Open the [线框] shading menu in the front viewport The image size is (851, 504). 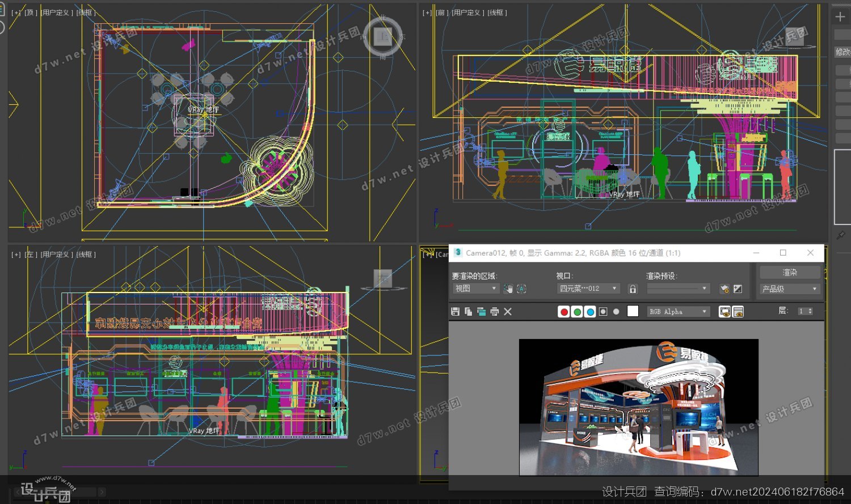click(497, 12)
